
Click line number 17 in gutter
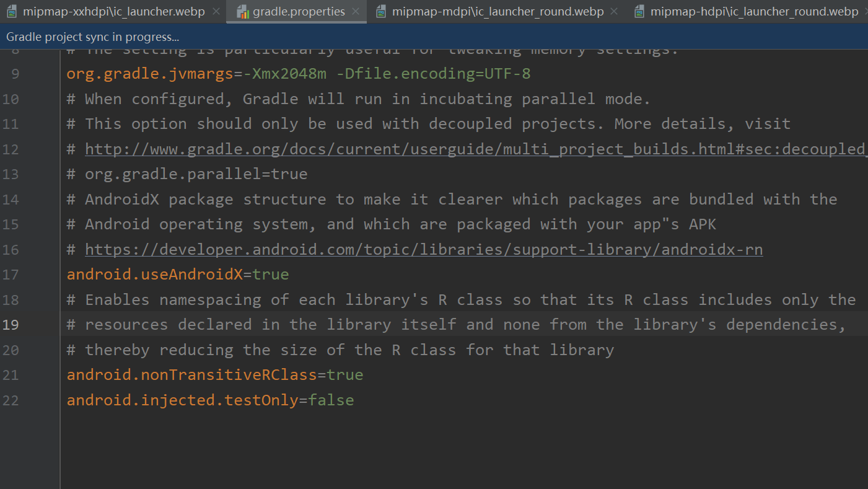[11, 275]
